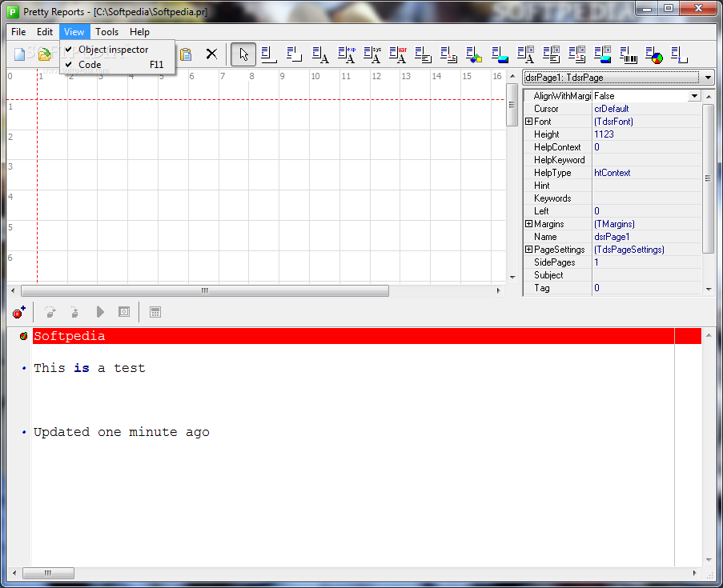Select the arrow pointer tool
The width and height of the screenshot is (723, 588).
(x=243, y=54)
